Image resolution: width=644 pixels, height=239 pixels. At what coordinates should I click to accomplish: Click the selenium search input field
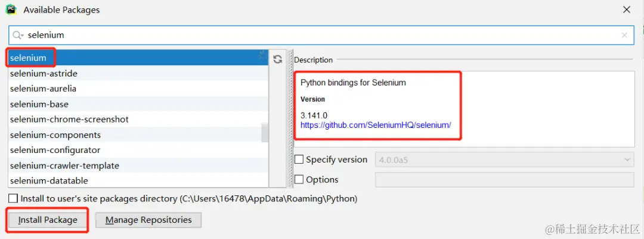pyautogui.click(x=321, y=35)
